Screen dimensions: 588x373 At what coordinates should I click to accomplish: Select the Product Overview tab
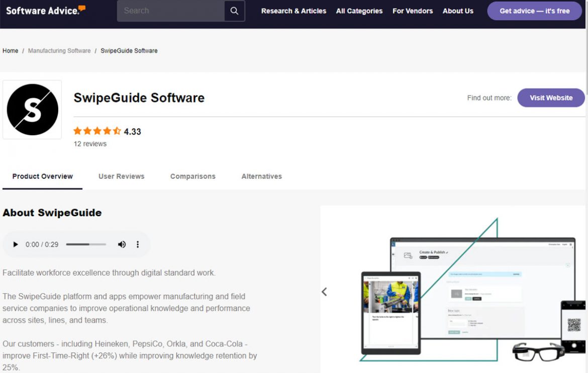point(43,176)
